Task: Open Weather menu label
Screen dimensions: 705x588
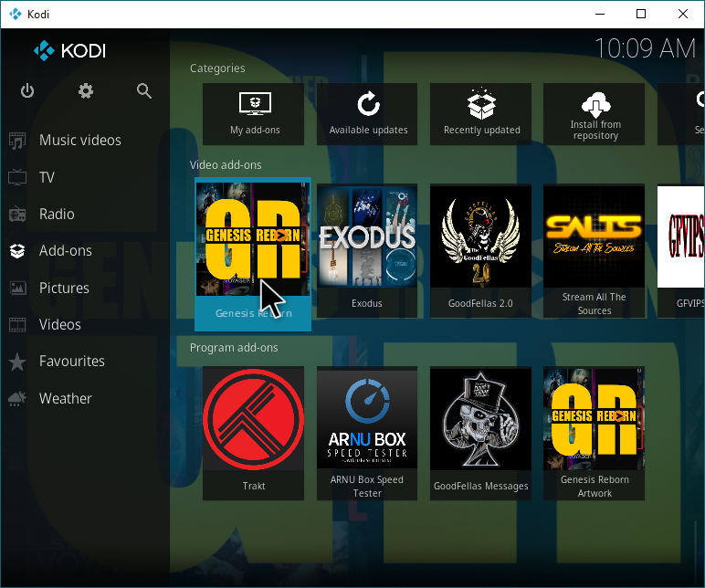Action: point(66,398)
